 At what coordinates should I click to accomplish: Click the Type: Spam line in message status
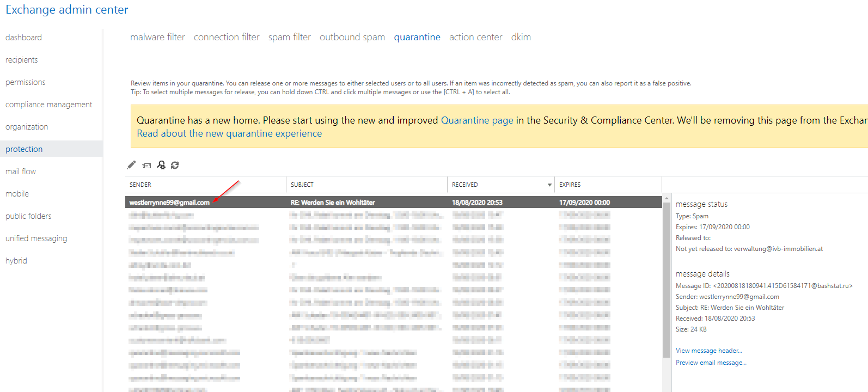tap(692, 216)
